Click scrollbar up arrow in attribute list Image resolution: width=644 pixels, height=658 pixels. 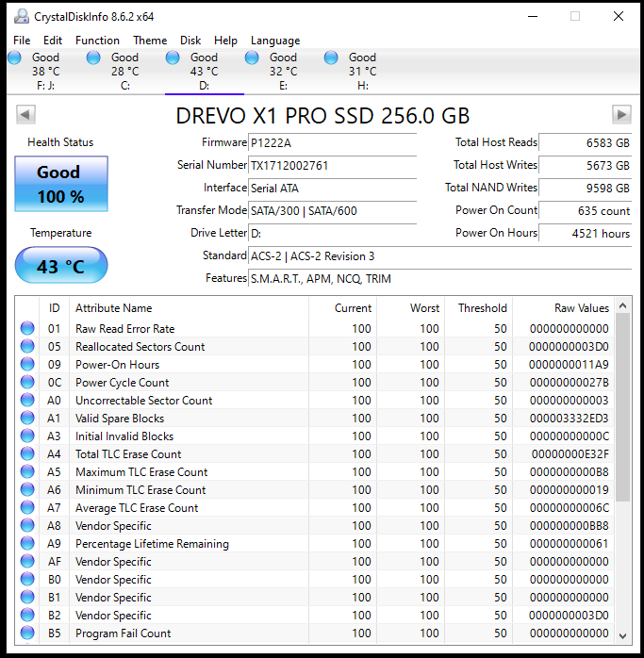(x=623, y=306)
